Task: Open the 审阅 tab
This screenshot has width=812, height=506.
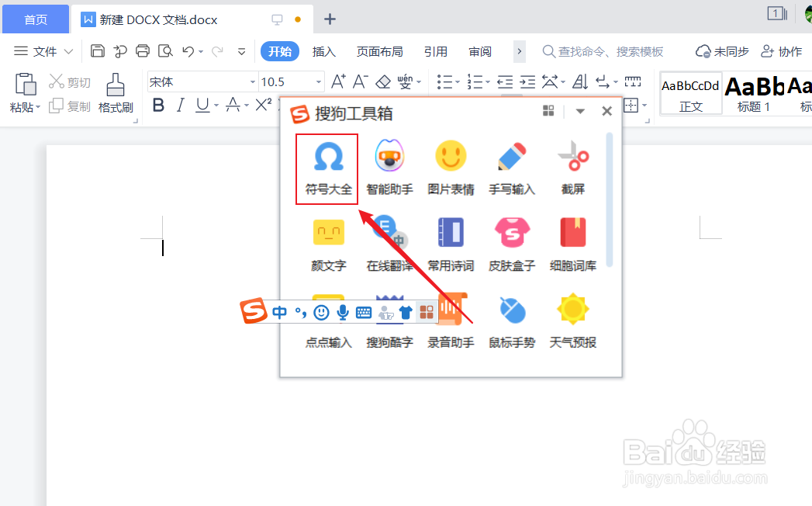Action: [x=480, y=51]
